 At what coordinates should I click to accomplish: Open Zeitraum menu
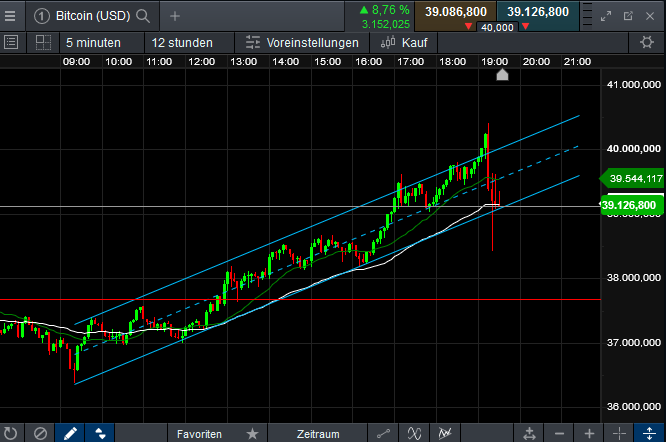pyautogui.click(x=318, y=434)
